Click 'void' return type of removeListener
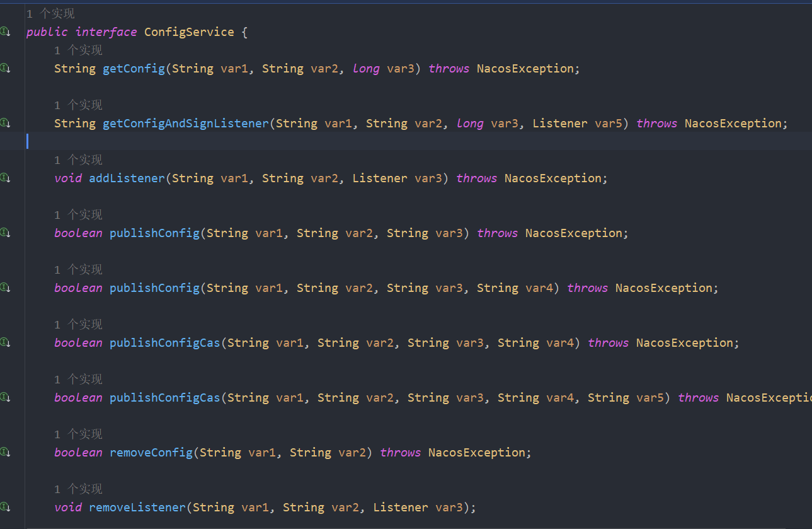This screenshot has height=529, width=812. (x=68, y=508)
